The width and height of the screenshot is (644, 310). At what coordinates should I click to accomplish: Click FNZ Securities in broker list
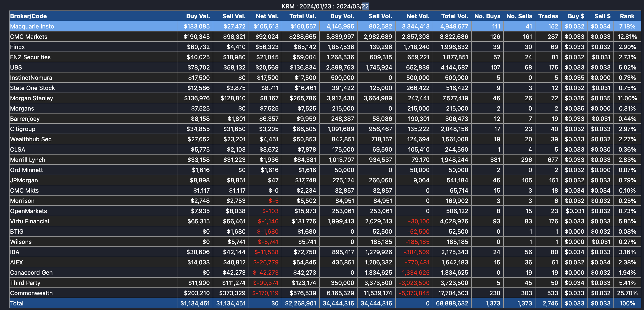coord(30,57)
